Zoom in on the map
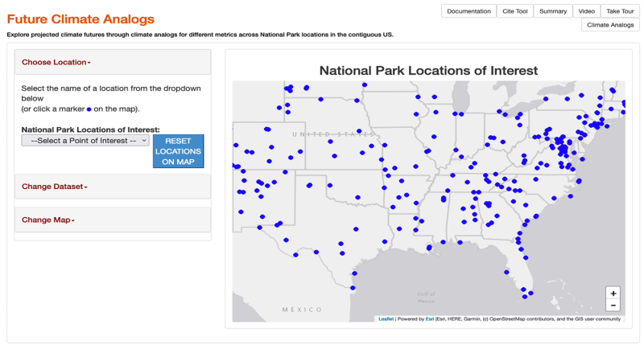Image resolution: width=644 pixels, height=345 pixels. coord(613,294)
